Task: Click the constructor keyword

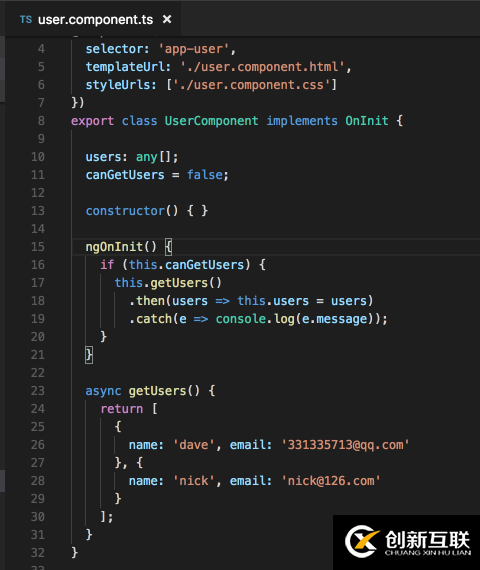Action: [125, 211]
